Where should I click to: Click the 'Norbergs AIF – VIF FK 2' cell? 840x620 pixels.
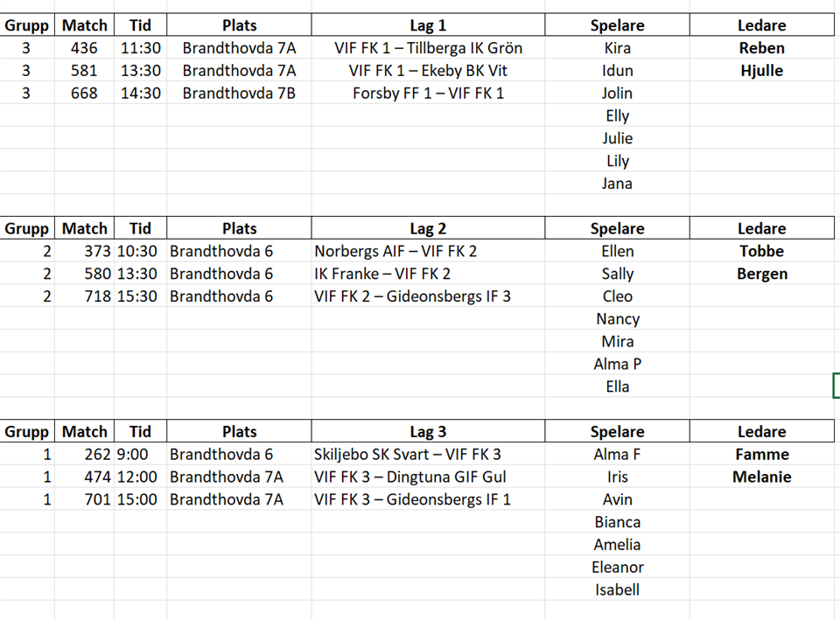coord(395,251)
